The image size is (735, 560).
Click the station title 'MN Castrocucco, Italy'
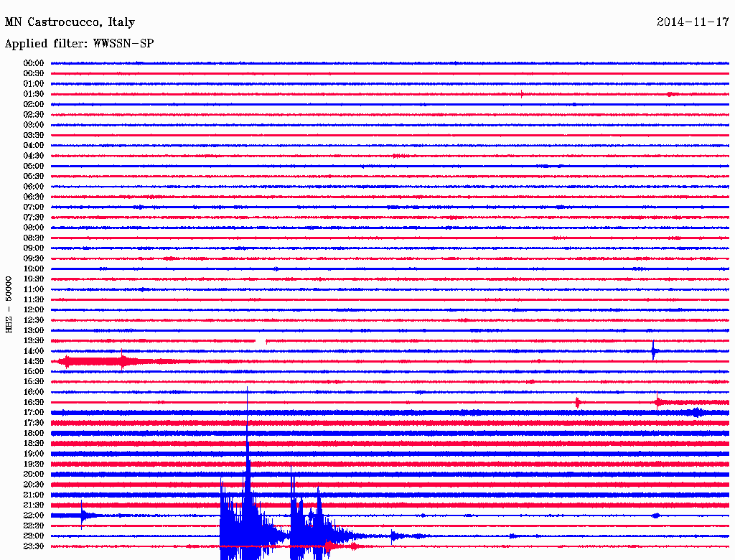pos(70,22)
